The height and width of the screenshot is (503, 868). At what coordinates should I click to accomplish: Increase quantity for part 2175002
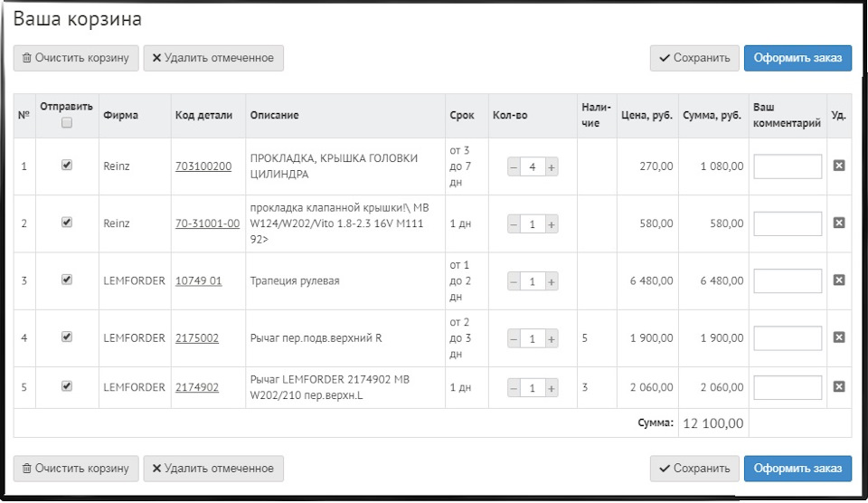[552, 338]
